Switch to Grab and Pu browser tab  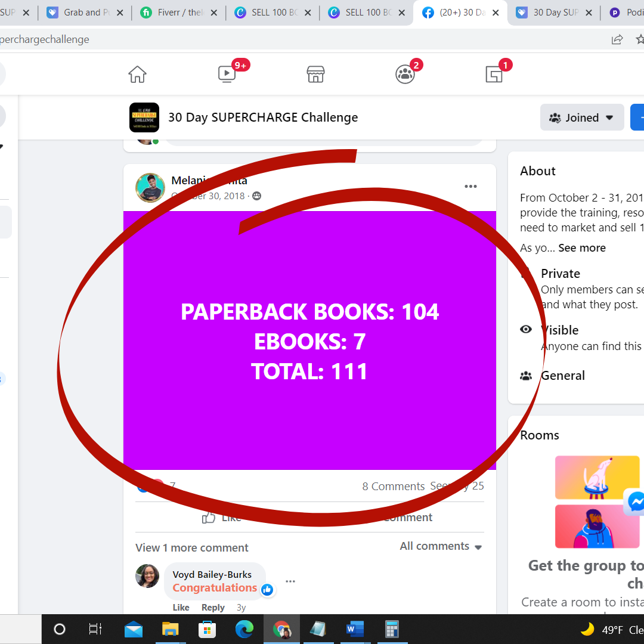click(x=86, y=13)
